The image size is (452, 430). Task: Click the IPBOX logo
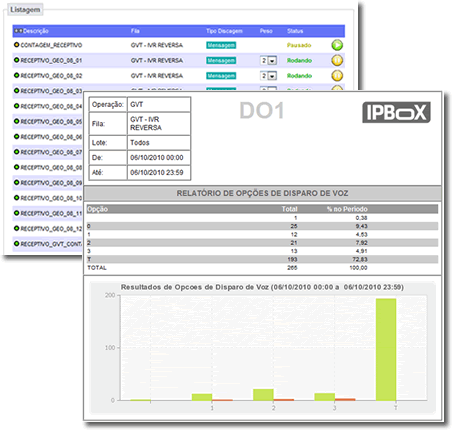[x=396, y=112]
